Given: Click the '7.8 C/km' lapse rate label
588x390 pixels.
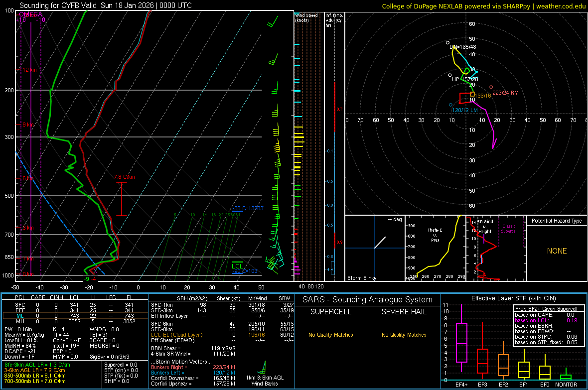Looking at the screenshot, I should click(124, 177).
